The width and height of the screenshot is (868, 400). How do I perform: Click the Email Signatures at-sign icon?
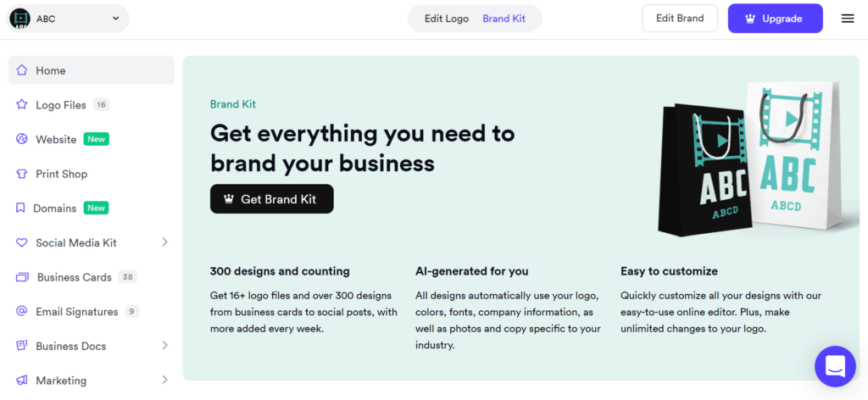click(x=21, y=312)
